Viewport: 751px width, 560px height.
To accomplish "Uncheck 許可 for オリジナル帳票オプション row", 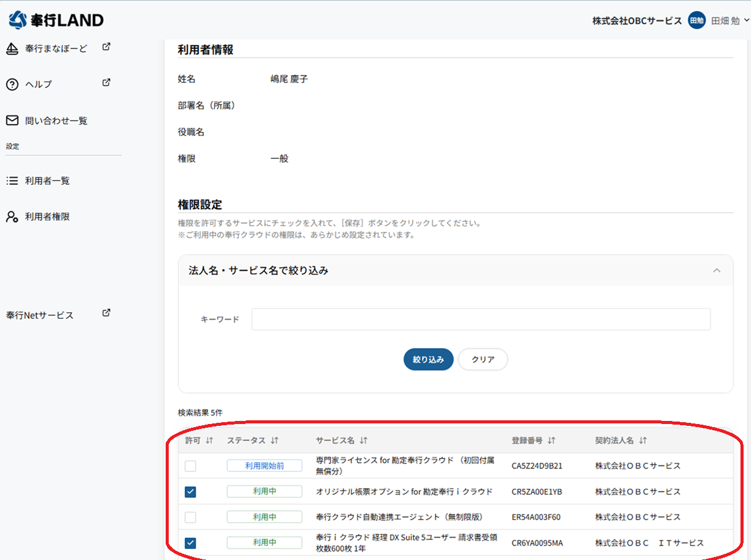I will (x=190, y=492).
